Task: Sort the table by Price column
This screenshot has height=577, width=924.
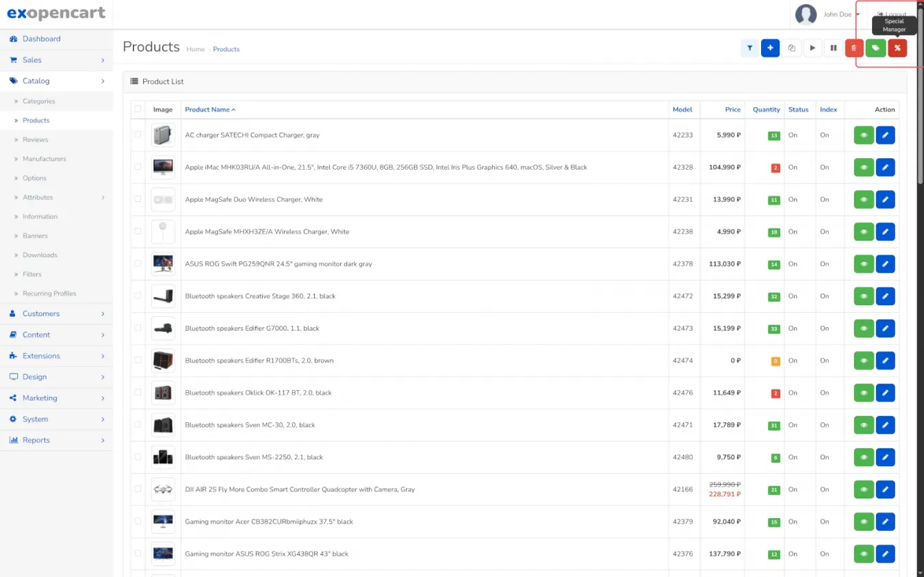Action: (x=732, y=110)
